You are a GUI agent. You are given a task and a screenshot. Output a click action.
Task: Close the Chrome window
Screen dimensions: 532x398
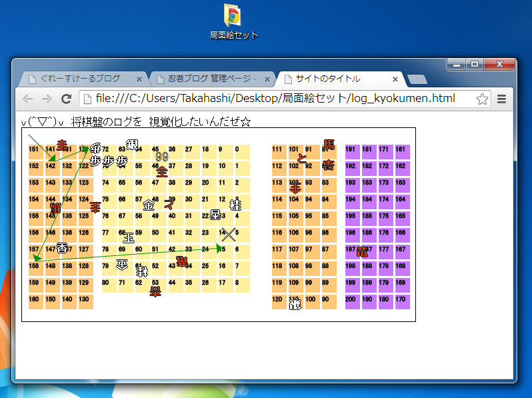[x=499, y=64]
